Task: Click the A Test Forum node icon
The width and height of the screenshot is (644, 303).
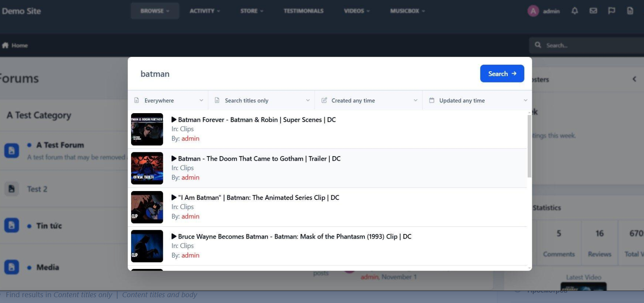Action: coord(12,150)
